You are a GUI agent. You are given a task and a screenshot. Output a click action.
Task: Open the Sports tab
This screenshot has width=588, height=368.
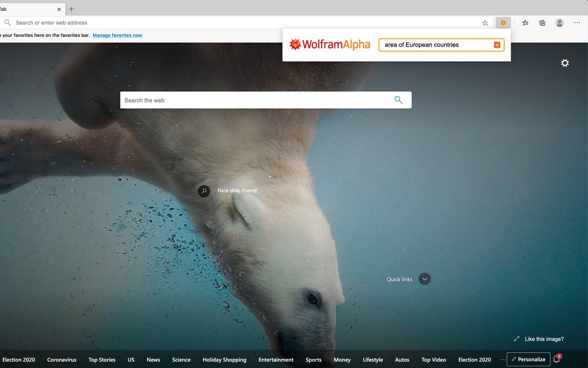click(314, 360)
